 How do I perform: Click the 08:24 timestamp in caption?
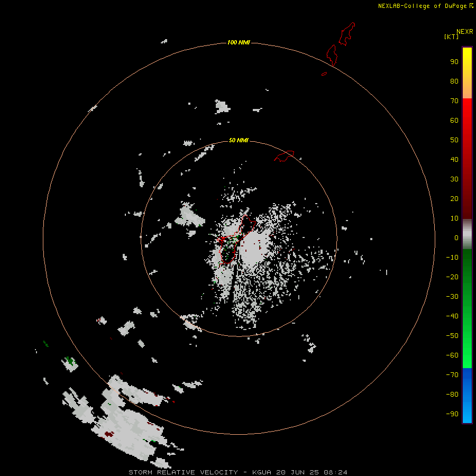tap(335, 472)
